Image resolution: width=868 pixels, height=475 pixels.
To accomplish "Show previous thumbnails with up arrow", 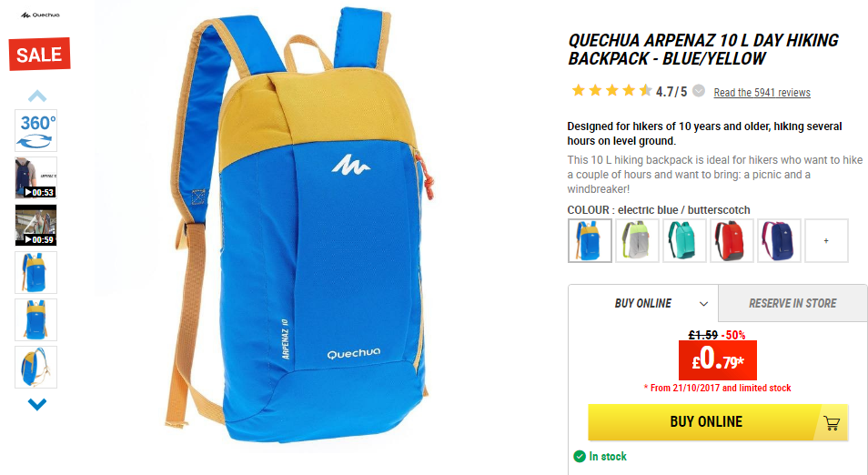I will [x=37, y=96].
